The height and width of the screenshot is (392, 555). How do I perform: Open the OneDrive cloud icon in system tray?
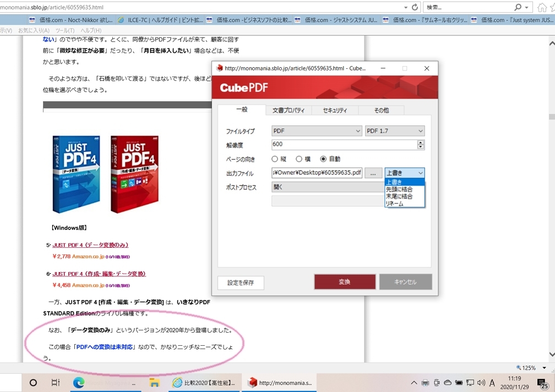coord(448,382)
